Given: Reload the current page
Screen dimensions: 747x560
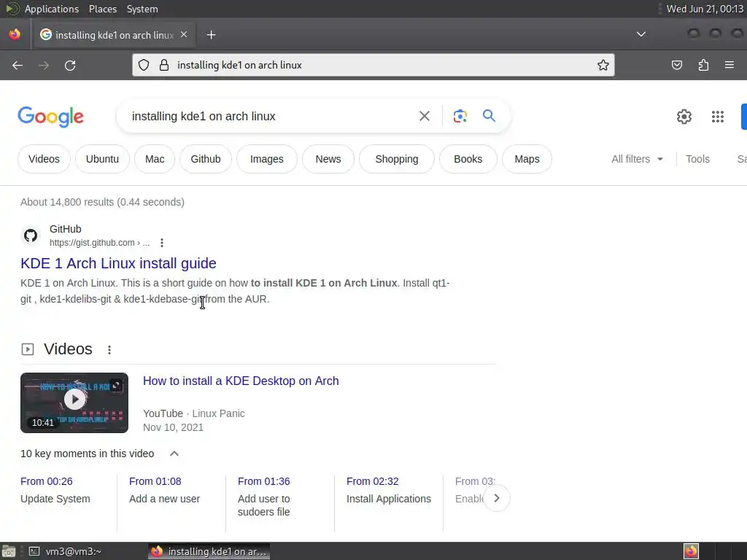Looking at the screenshot, I should tap(70, 65).
